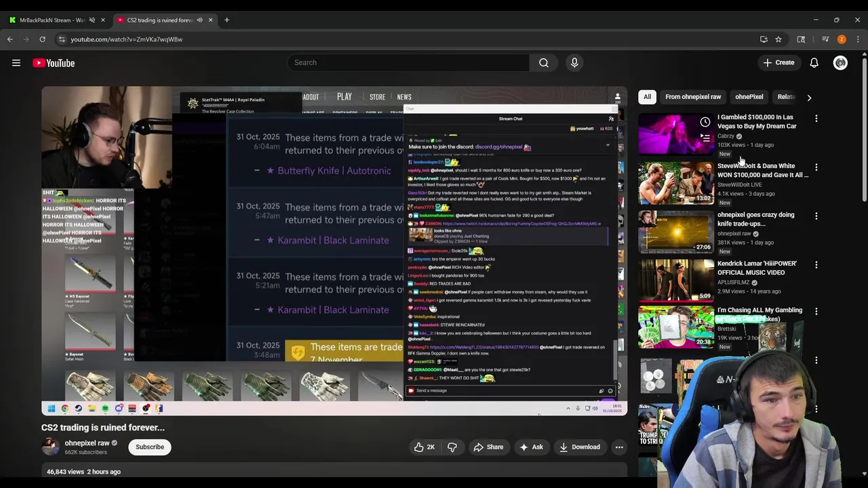Image resolution: width=868 pixels, height=488 pixels.
Task: Dislike the video with thumbs down
Action: [x=452, y=447]
